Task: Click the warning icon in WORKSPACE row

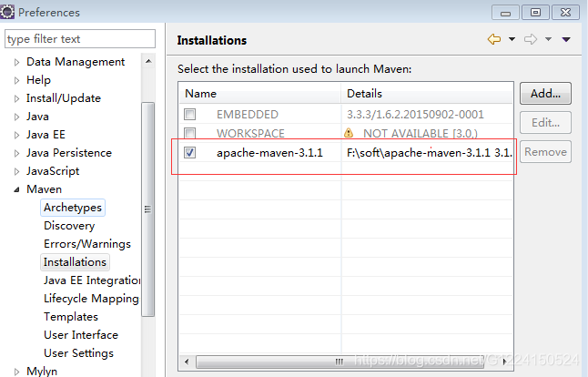Action: pos(349,133)
